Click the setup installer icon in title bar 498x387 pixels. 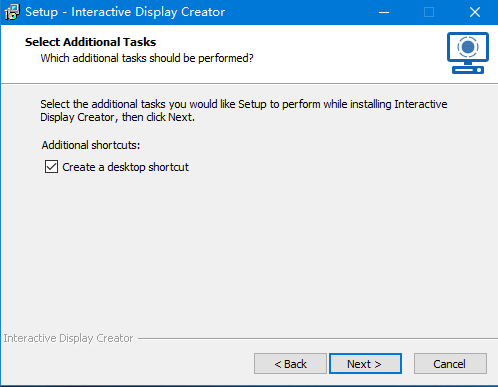click(12, 12)
